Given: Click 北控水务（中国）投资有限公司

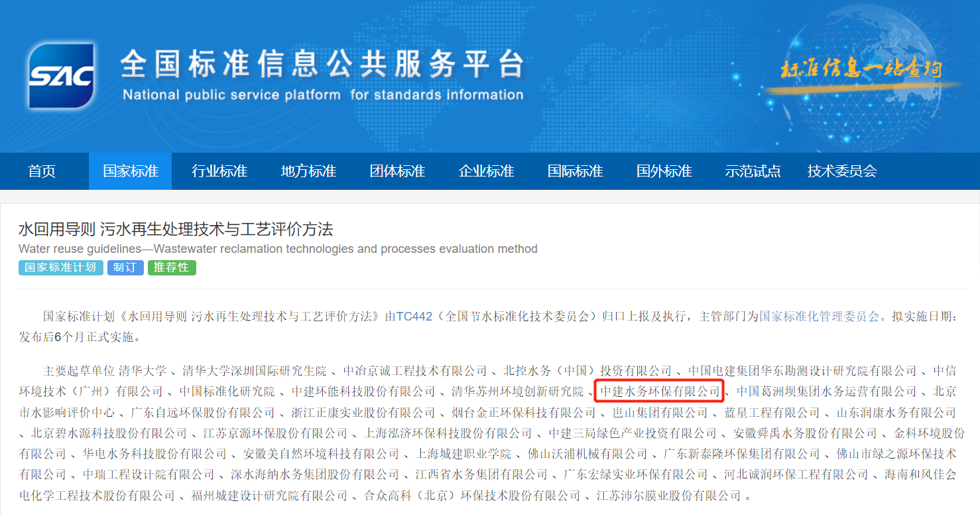Looking at the screenshot, I should [587, 371].
